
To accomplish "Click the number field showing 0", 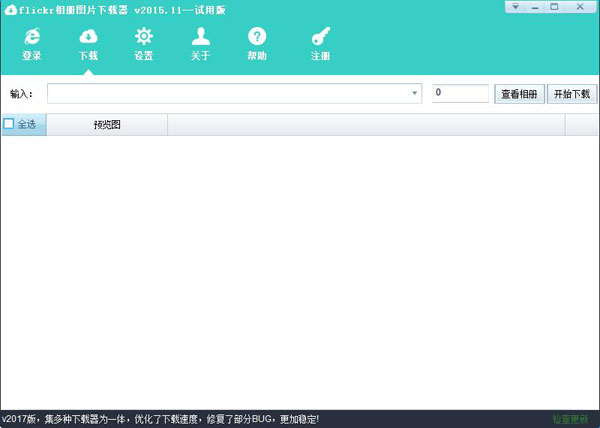I will click(461, 93).
